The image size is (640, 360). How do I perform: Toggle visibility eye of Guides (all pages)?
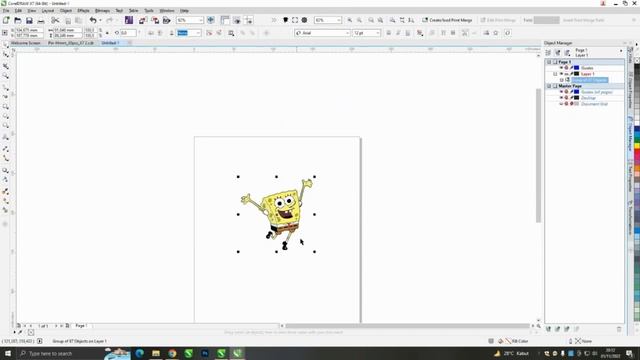(x=561, y=92)
